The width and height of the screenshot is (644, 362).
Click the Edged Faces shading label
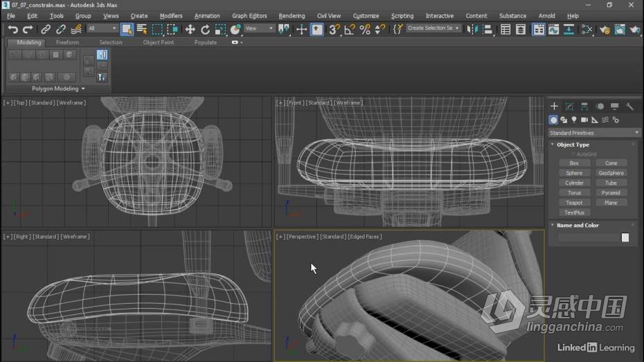pos(365,237)
